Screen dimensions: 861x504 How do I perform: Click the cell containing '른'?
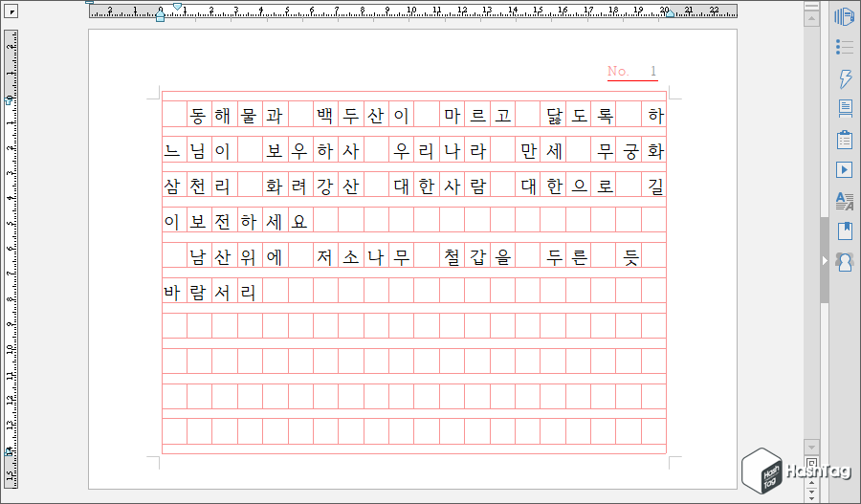click(578, 255)
